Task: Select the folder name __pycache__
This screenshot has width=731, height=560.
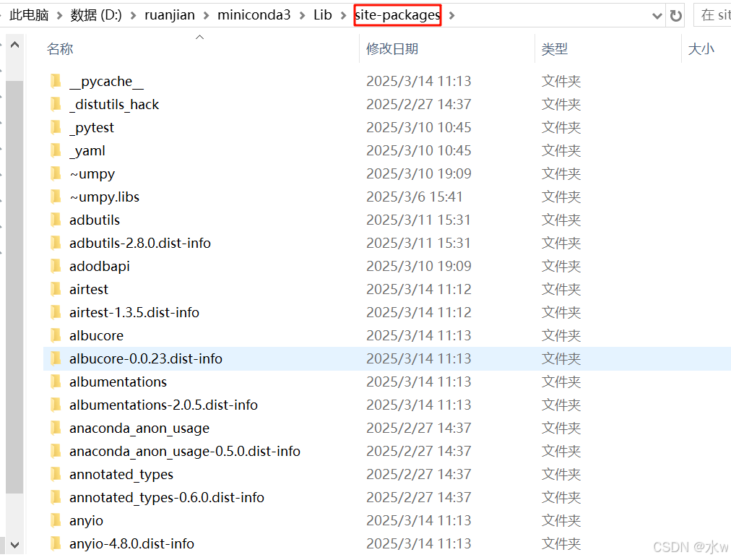Action: coord(107,81)
